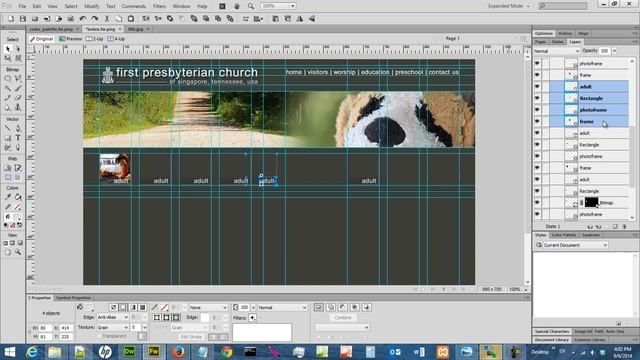The height and width of the screenshot is (360, 640).
Task: Open the top zoom level dropdown
Action: tap(293, 6)
